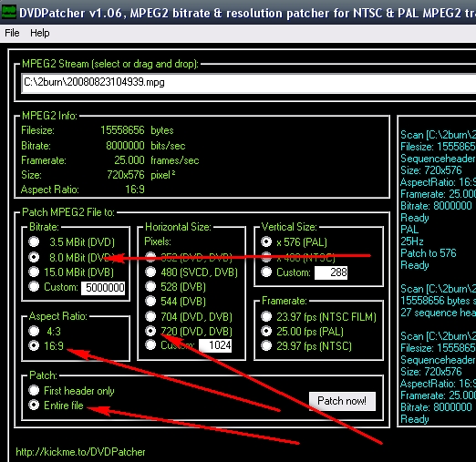This screenshot has height=462, width=476.
Task: Click the custom horizontal size field showing 1024
Action: point(215,345)
